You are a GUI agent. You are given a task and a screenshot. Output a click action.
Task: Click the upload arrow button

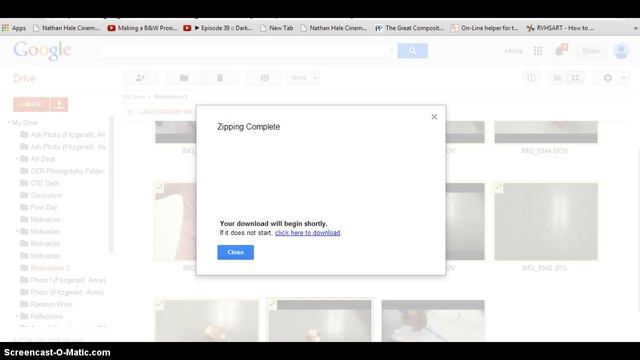(x=59, y=104)
